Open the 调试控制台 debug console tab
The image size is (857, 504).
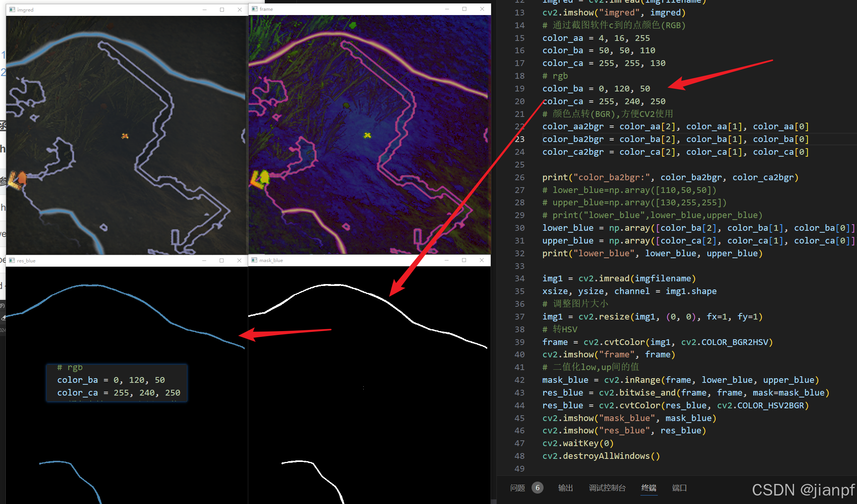click(x=607, y=488)
